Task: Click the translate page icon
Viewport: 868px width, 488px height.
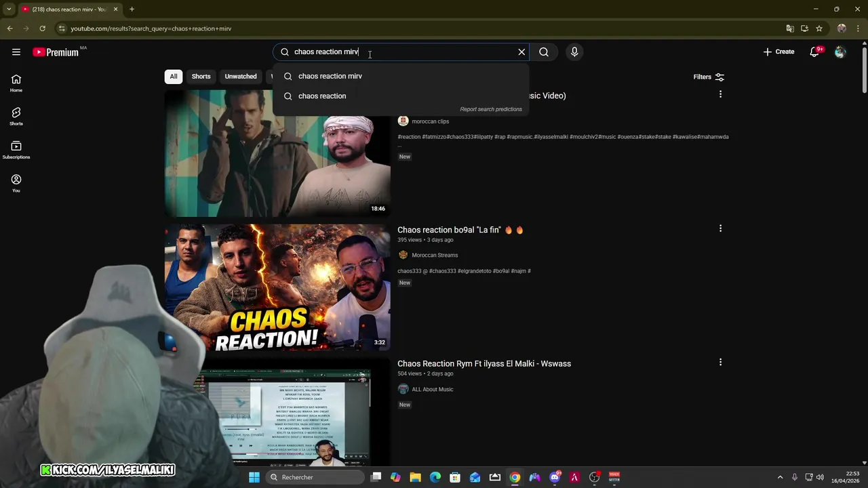Action: (790, 28)
